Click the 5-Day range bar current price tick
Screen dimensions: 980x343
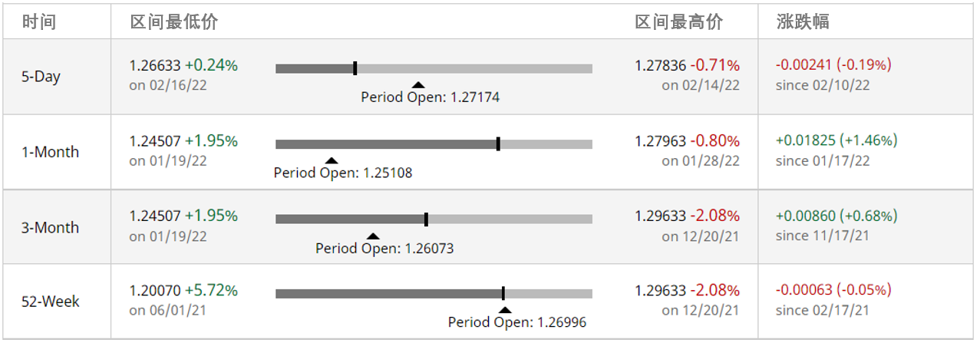tap(355, 68)
